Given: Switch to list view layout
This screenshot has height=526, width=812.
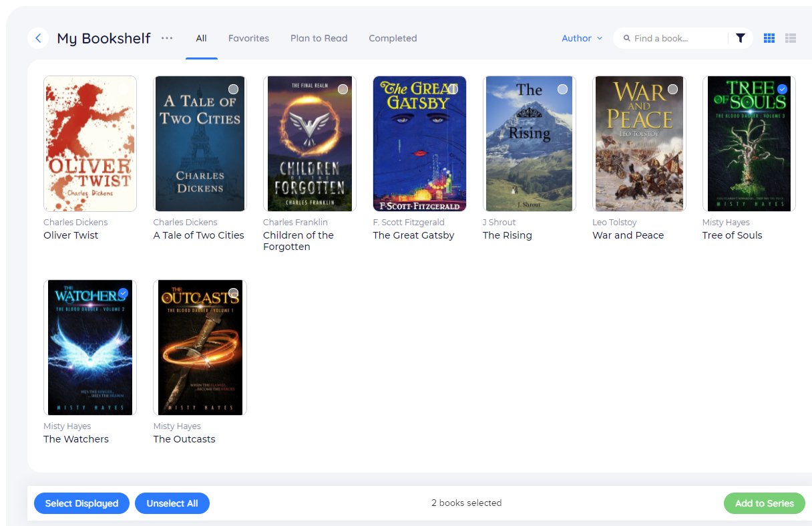Looking at the screenshot, I should click(x=791, y=38).
